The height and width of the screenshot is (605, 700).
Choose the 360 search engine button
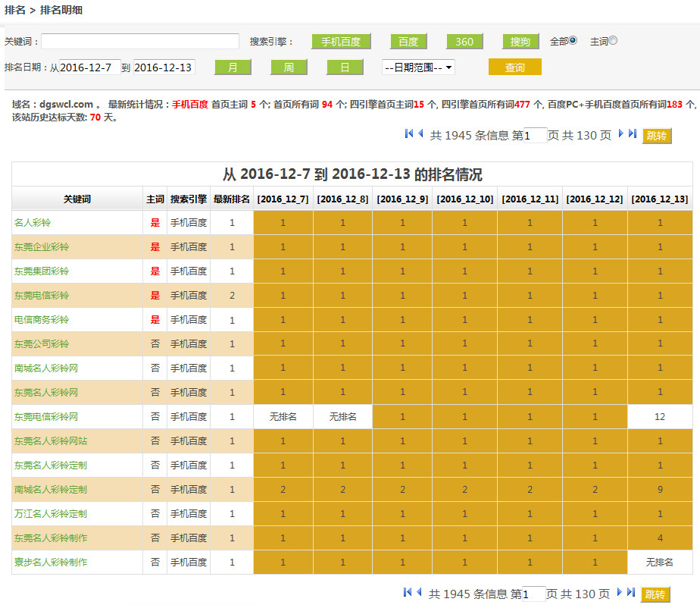(x=464, y=42)
